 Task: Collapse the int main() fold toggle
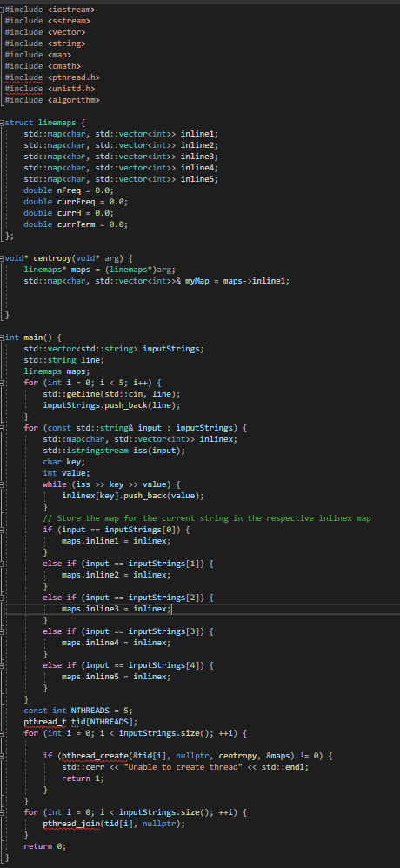click(3, 337)
